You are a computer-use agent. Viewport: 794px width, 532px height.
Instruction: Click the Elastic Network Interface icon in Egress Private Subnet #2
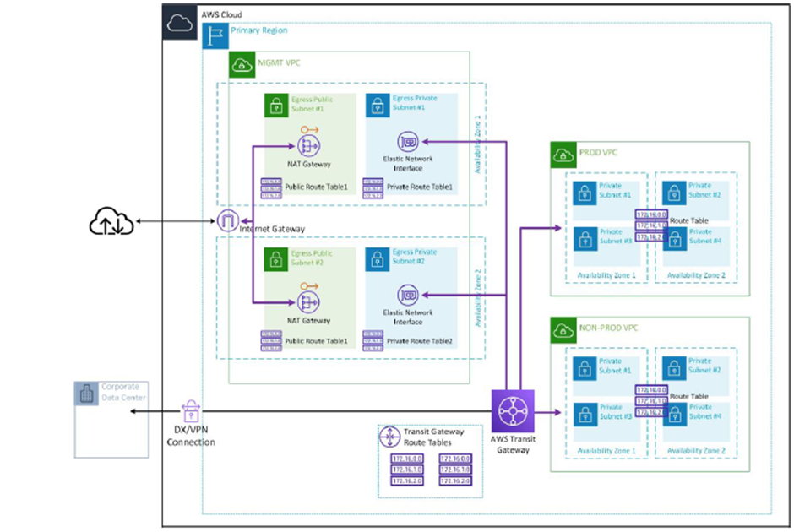tap(409, 296)
